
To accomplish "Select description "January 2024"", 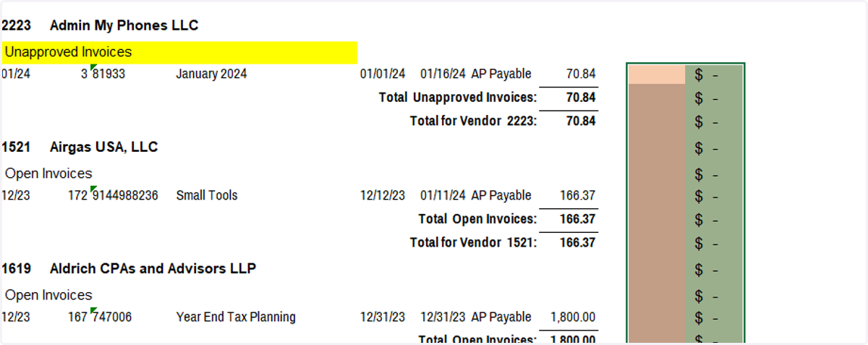I will pos(211,74).
